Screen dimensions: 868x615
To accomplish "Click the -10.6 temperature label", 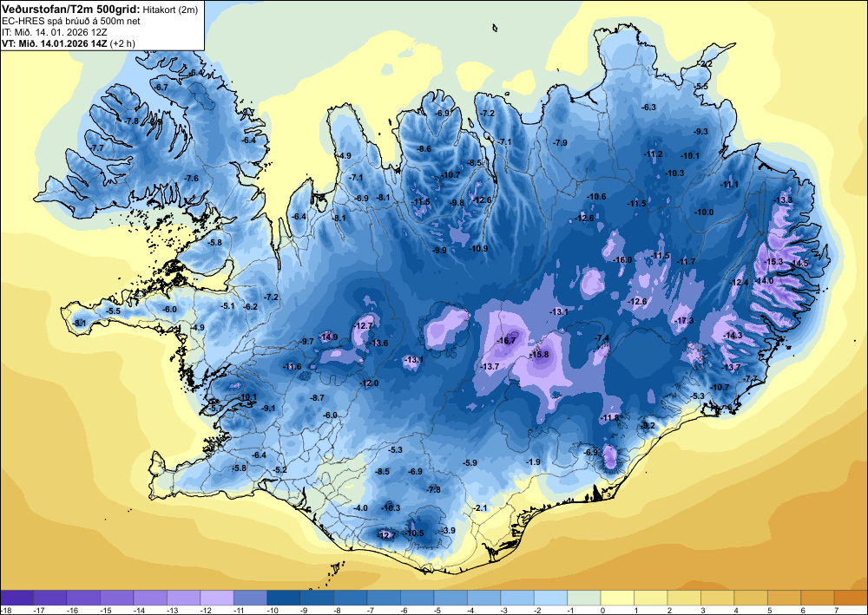I will (x=597, y=197).
